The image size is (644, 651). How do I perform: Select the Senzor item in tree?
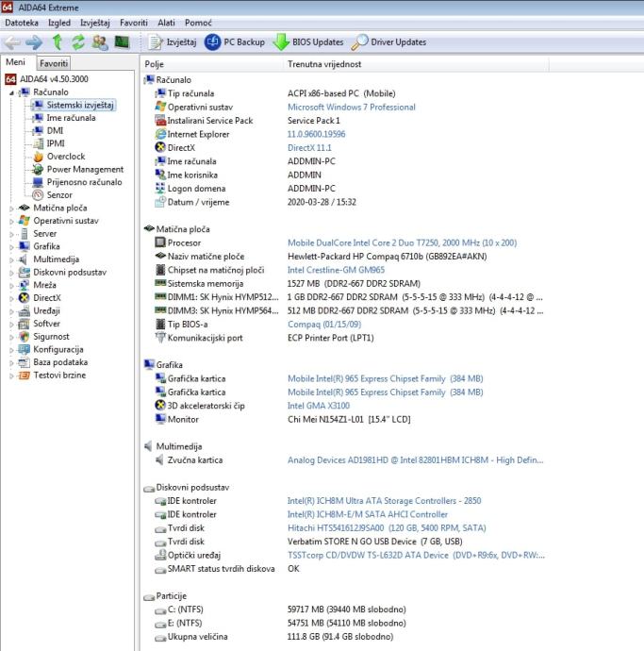pyautogui.click(x=59, y=195)
